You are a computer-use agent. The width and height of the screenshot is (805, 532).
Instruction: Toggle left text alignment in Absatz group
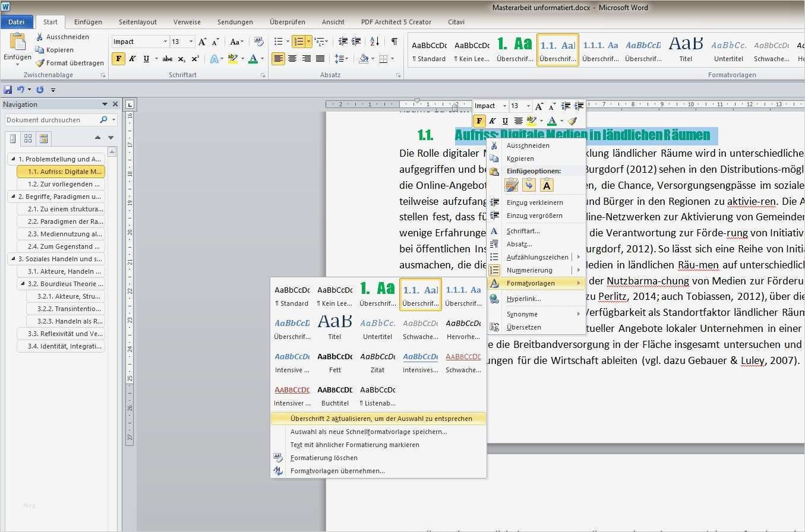[277, 59]
